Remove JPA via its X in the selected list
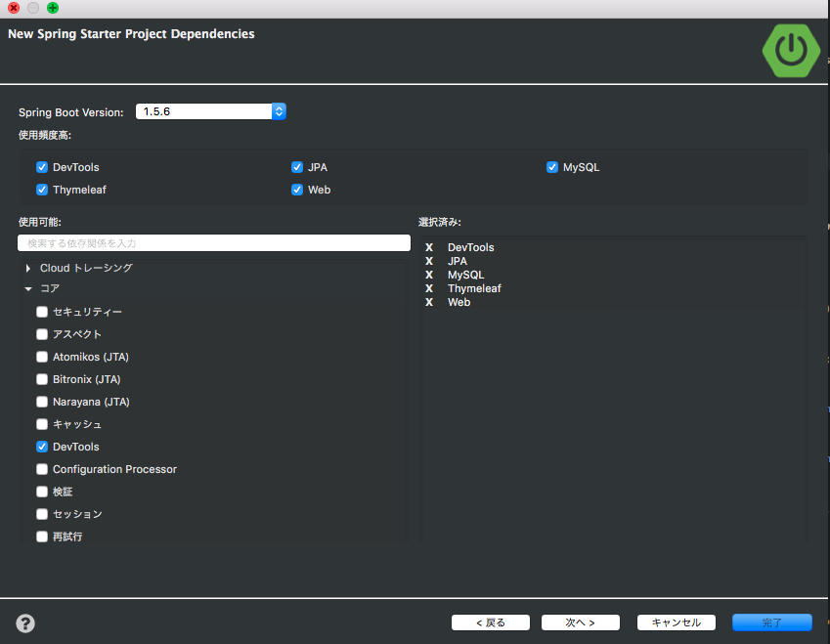830x644 pixels. pyautogui.click(x=429, y=261)
